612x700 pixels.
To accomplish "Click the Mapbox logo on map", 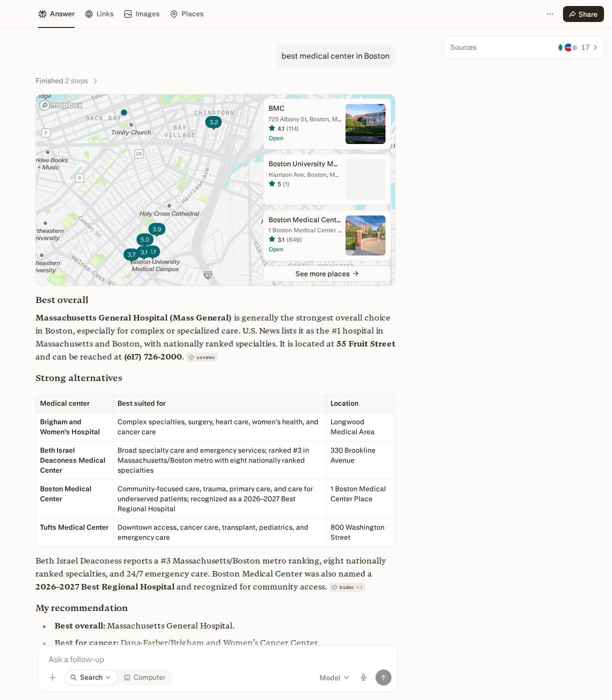I will pyautogui.click(x=61, y=105).
